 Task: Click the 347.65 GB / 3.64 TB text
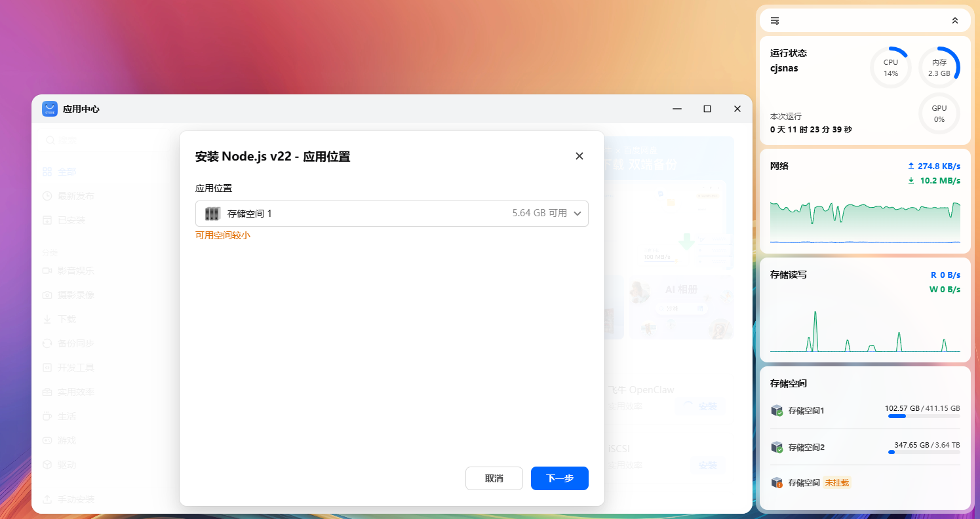927,445
